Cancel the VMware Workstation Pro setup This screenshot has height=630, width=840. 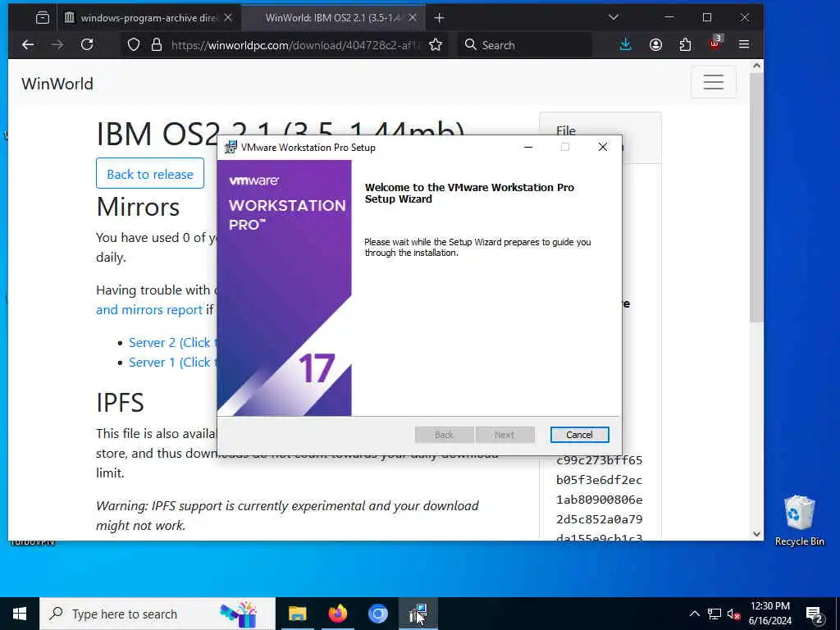tap(579, 435)
